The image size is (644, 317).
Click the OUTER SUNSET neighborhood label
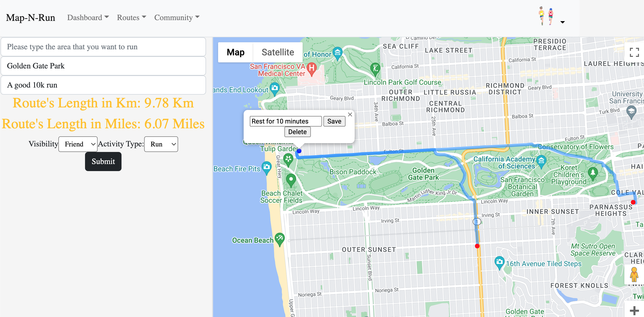369,250
